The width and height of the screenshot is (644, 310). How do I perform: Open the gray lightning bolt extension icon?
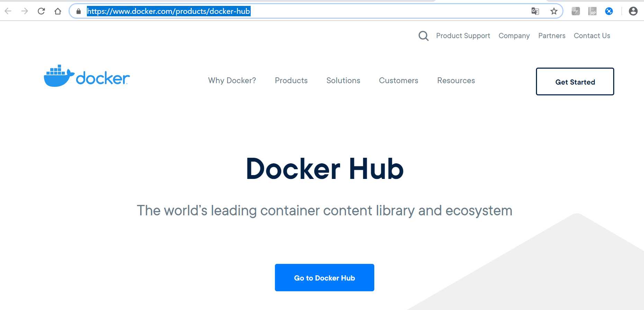click(576, 11)
